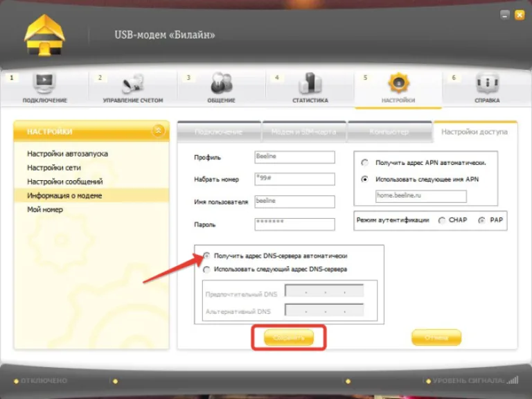Click the Профиль field with Beeline
Image resolution: width=532 pixels, height=399 pixels.
(295, 157)
